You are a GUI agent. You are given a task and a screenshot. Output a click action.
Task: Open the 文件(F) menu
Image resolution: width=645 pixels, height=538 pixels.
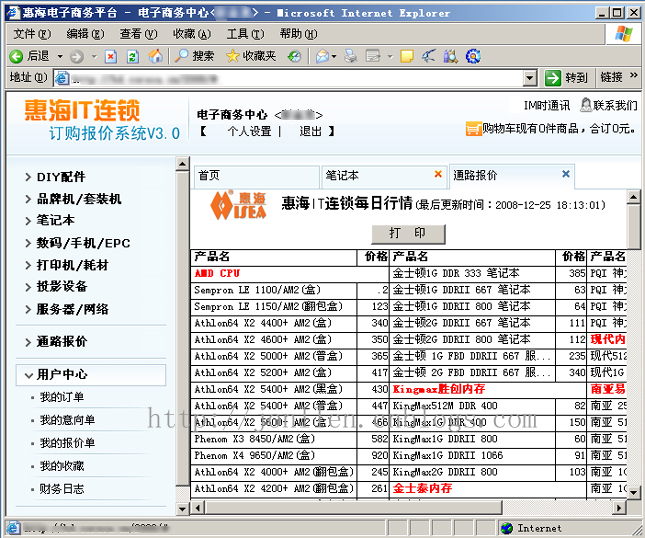click(32, 34)
